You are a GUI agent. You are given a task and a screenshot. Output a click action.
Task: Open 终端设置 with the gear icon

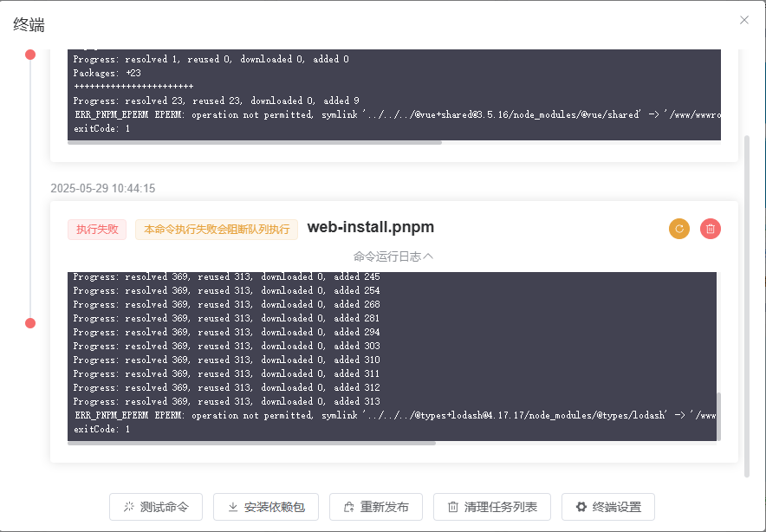(x=607, y=507)
